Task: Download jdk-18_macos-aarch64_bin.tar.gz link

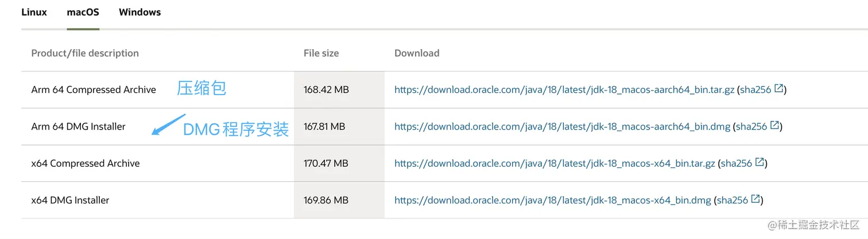Action: tap(564, 90)
